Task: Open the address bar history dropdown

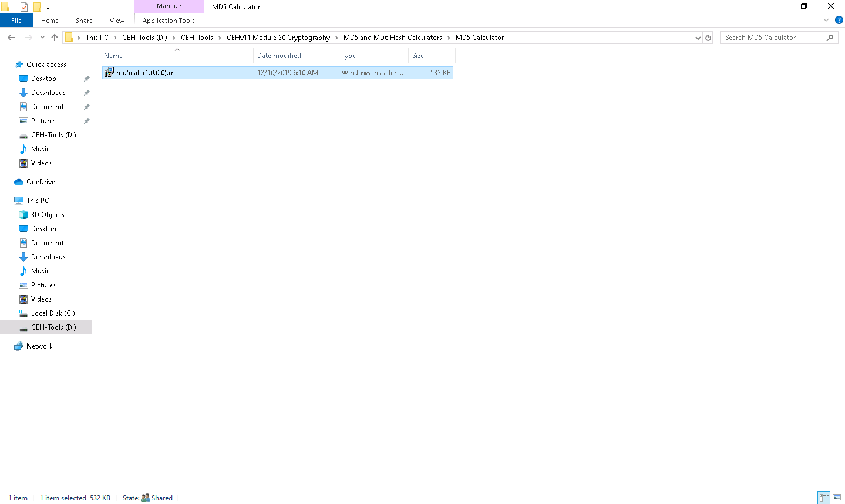Action: point(698,38)
